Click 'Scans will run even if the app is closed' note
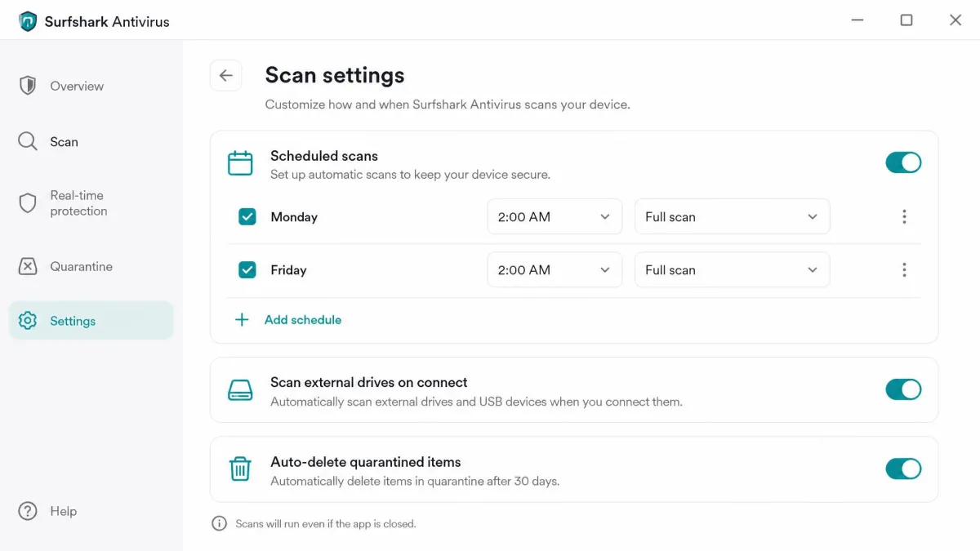This screenshot has height=551, width=980. pos(326,524)
